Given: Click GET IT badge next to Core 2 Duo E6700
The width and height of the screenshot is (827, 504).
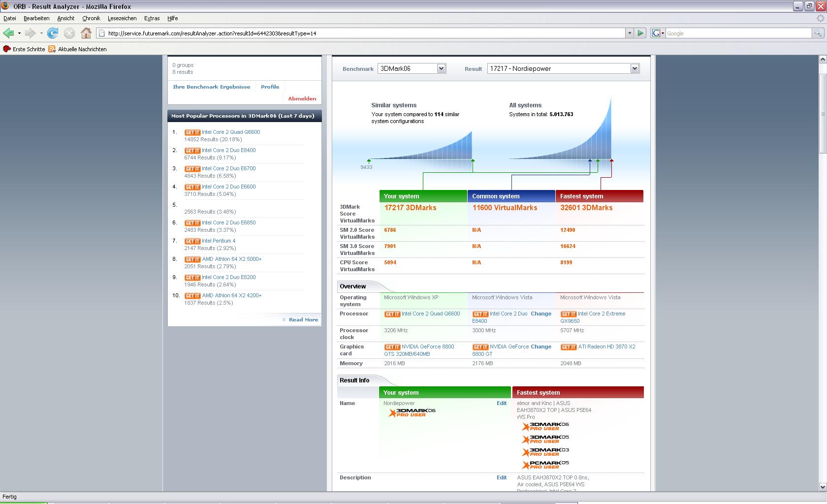Looking at the screenshot, I should tap(192, 169).
